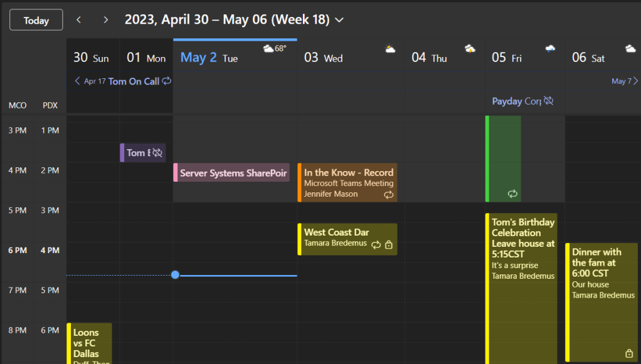Click the Thursday thunderstorm weather icon
Screen dimensions: 641x364
(x=470, y=49)
